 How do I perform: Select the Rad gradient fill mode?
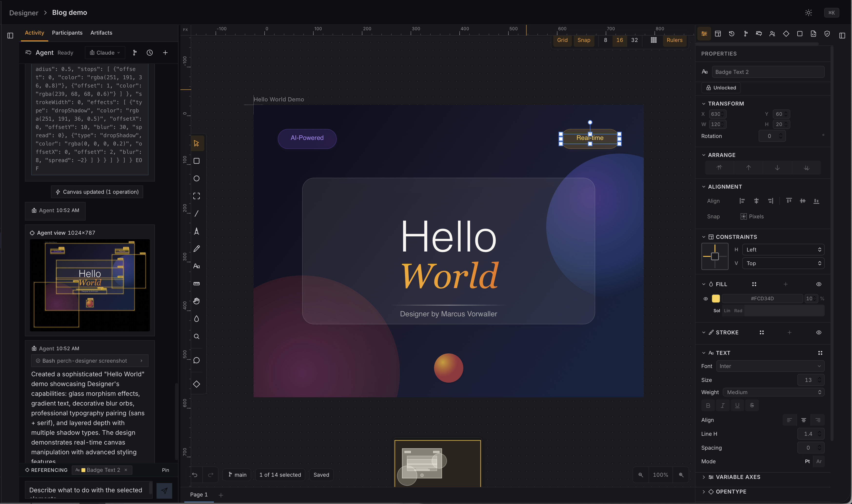tap(738, 311)
